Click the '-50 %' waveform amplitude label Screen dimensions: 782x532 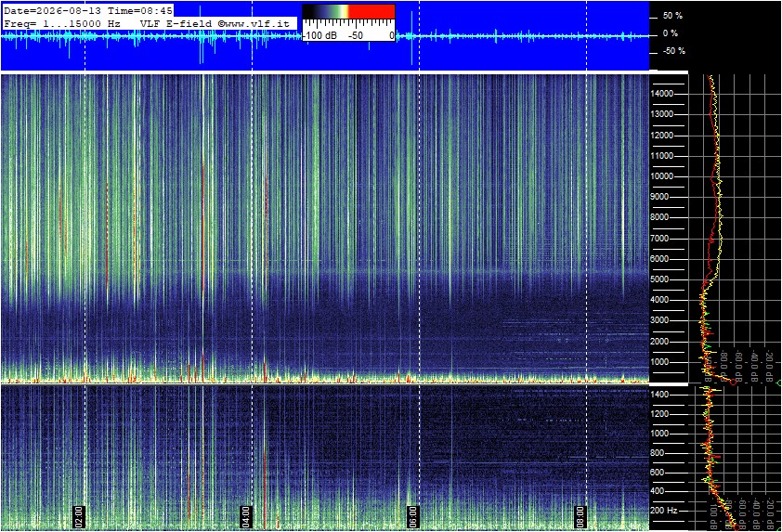point(673,51)
